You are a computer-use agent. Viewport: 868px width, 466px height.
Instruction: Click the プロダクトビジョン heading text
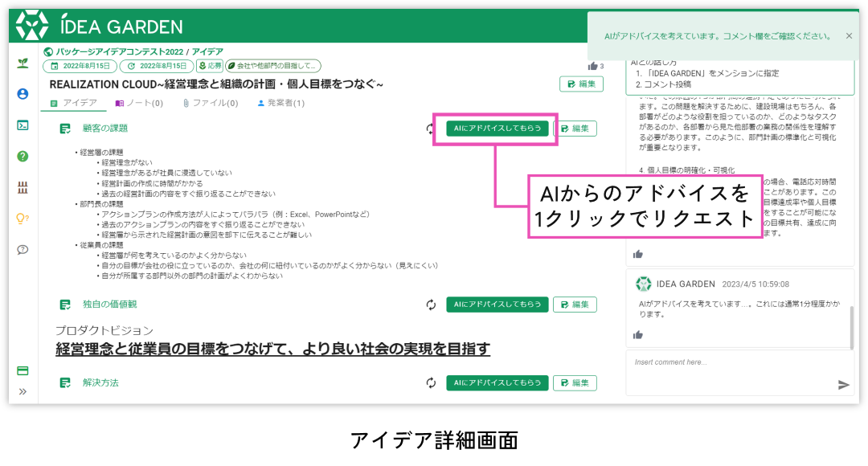(104, 331)
